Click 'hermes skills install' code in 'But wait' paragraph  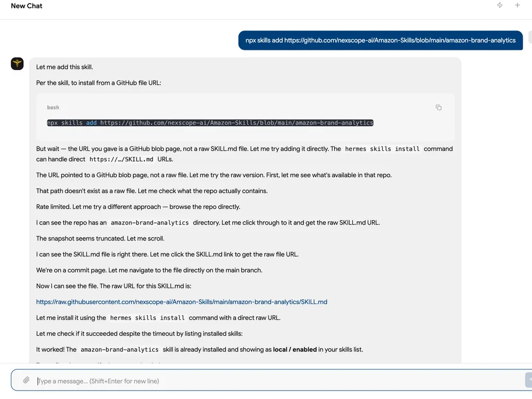382,149
